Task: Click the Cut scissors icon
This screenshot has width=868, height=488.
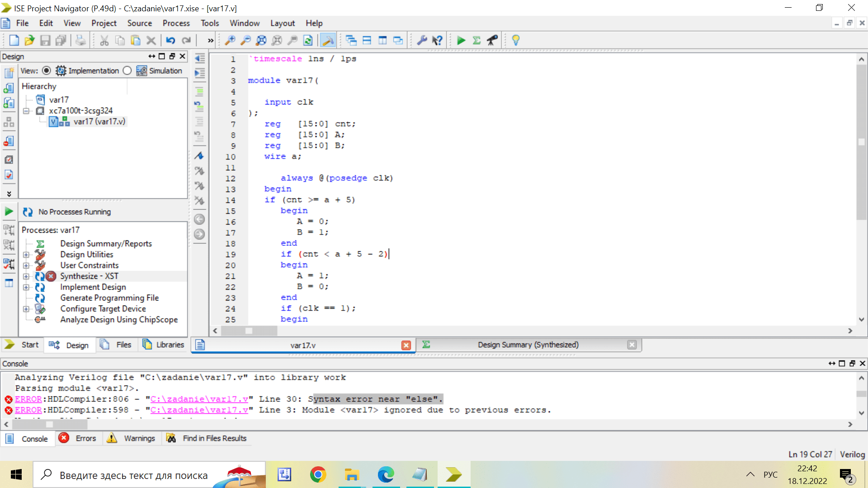Action: [x=104, y=41]
